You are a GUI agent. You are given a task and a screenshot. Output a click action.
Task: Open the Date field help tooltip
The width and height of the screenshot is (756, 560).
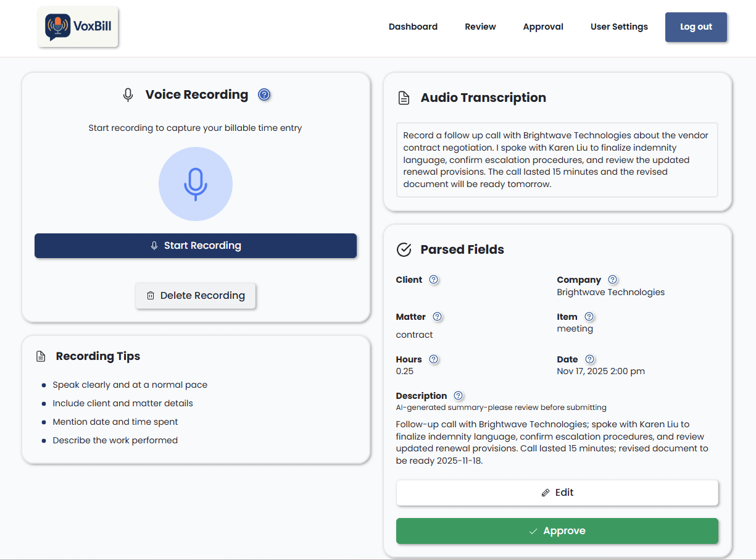click(589, 359)
